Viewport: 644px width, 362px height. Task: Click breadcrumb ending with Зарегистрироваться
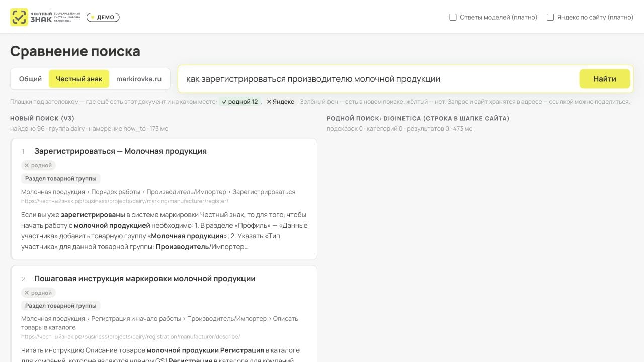[158, 192]
